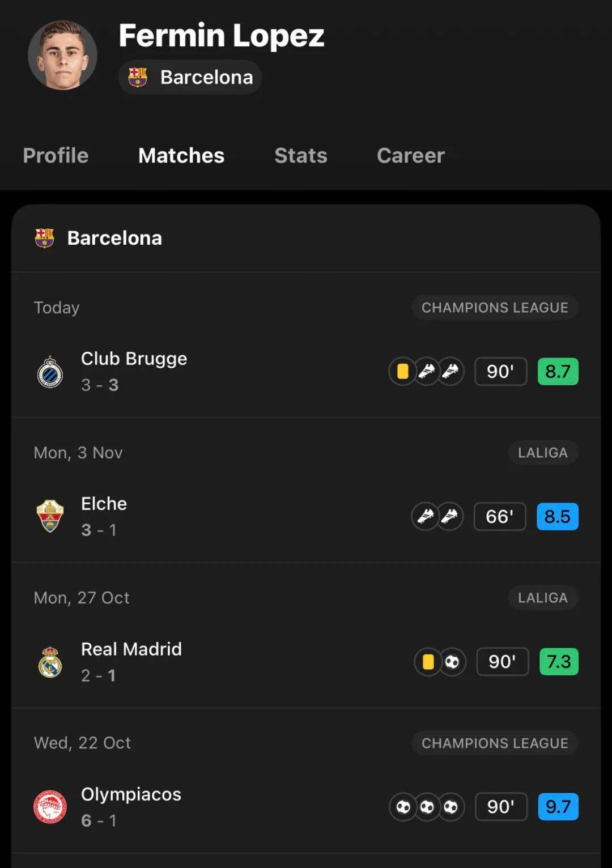The image size is (612, 868).
Task: Tap the Olympiacos club crest
Action: pyautogui.click(x=50, y=807)
